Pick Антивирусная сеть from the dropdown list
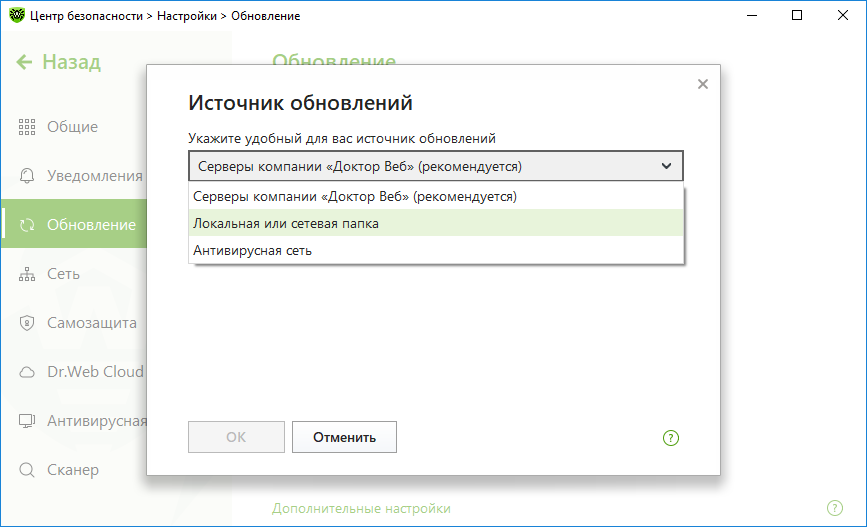The image size is (867, 527). pyautogui.click(x=436, y=251)
